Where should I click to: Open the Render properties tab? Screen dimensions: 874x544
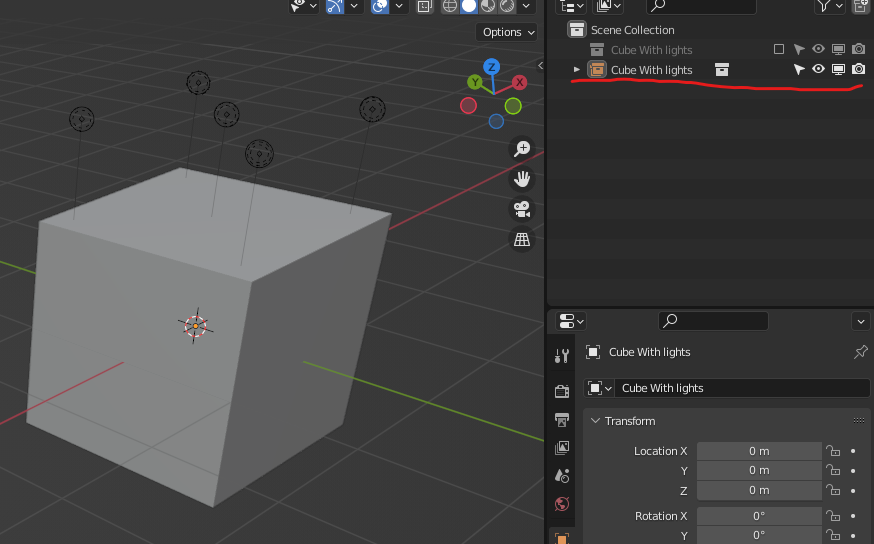[x=562, y=390]
